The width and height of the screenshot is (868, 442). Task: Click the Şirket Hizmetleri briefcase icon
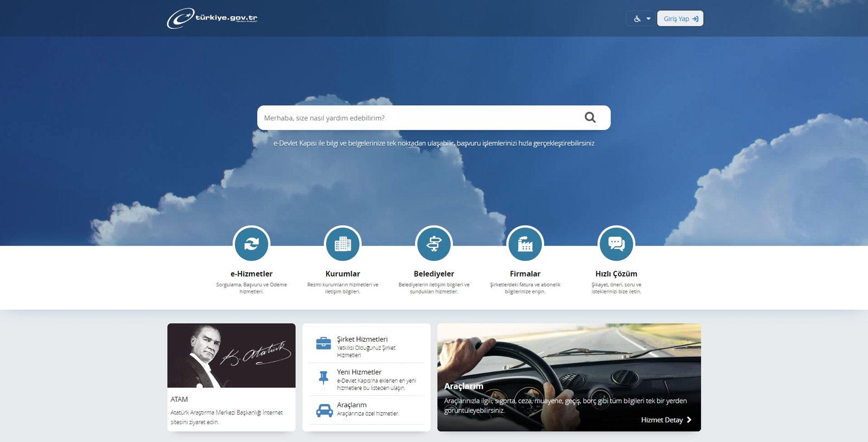pyautogui.click(x=323, y=343)
